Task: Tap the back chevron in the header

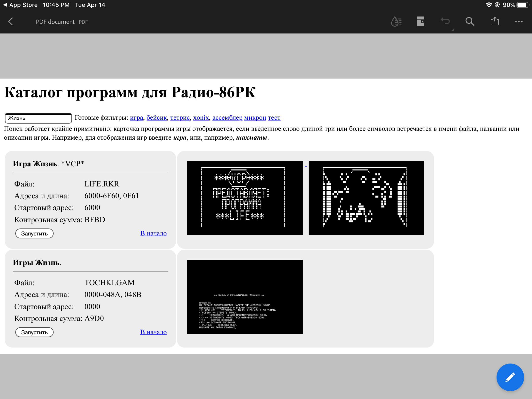Action: pyautogui.click(x=11, y=22)
